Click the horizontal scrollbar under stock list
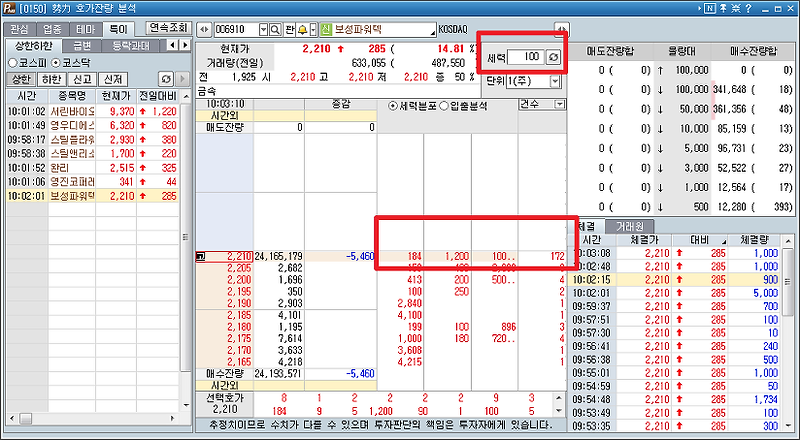 94,419
